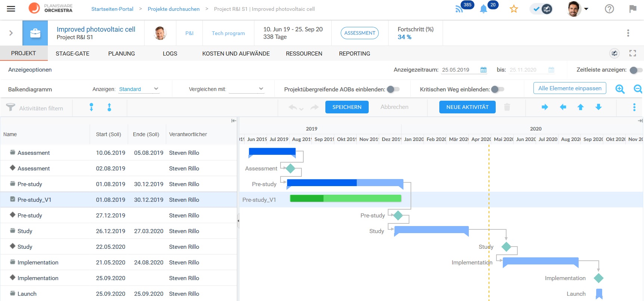The height and width of the screenshot is (301, 644).
Task: Open the Vergleichen mit dropdown
Action: tap(247, 89)
